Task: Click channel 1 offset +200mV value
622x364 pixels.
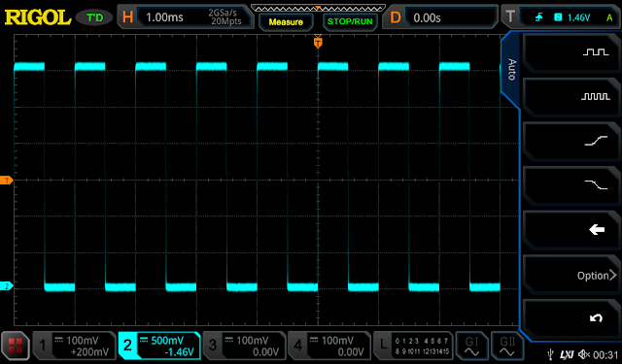Action: (x=89, y=351)
